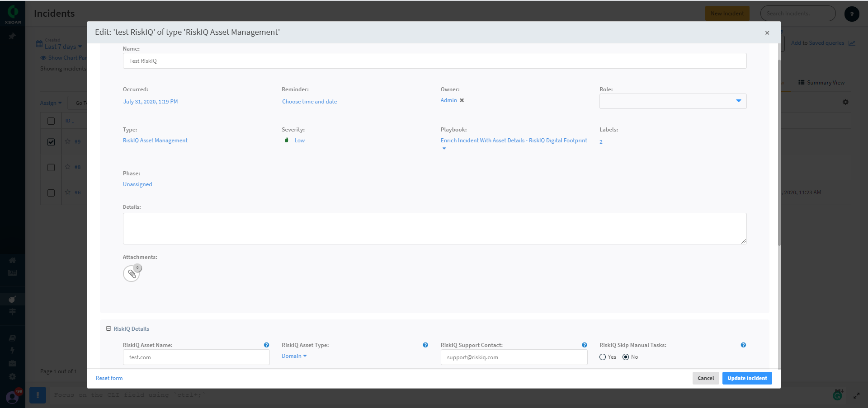Open help for RiskIQ Support Contact

(x=585, y=345)
